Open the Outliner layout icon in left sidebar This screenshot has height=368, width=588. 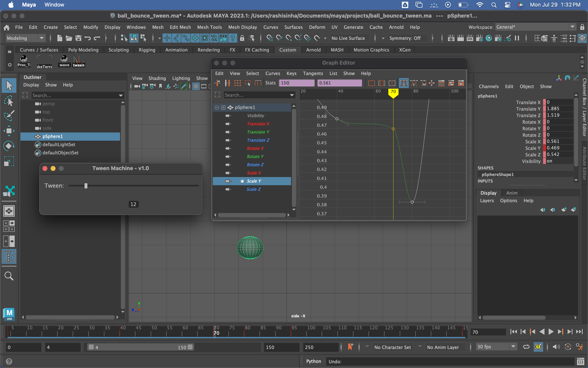point(9,256)
